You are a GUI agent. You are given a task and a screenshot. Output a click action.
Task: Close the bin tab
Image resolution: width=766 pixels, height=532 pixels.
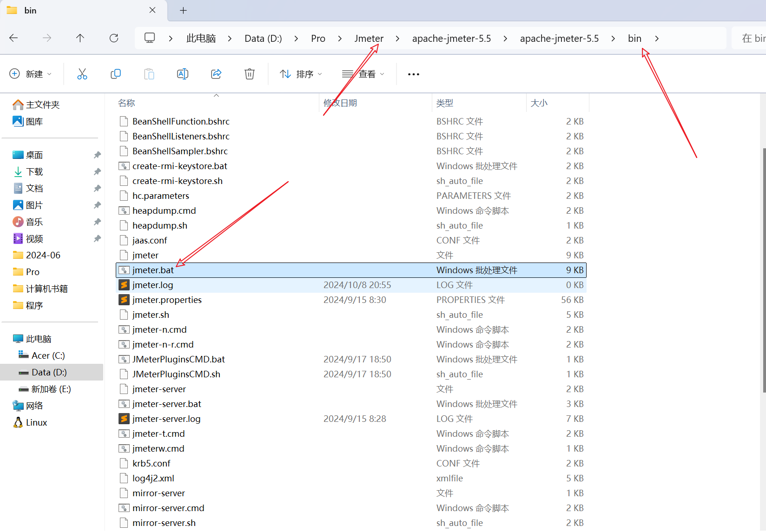[152, 10]
